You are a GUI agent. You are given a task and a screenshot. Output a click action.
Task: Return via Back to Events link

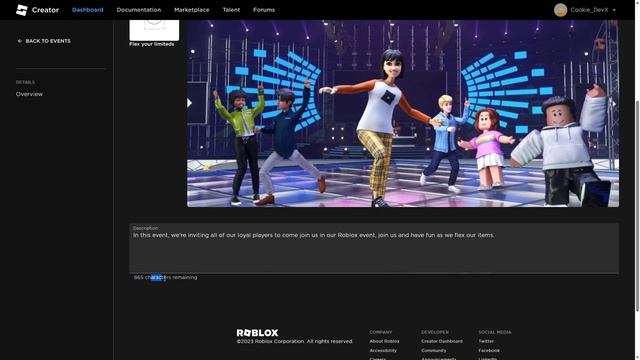tap(48, 41)
